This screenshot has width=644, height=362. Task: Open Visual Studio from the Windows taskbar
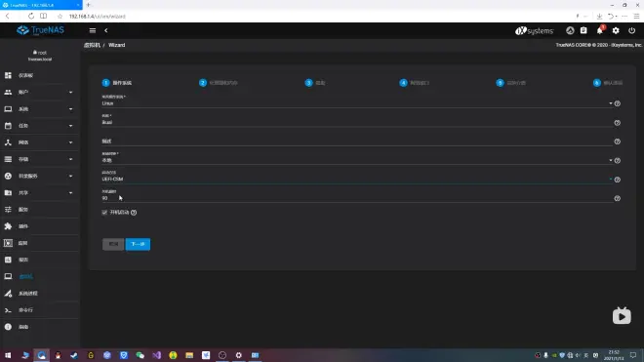156,355
